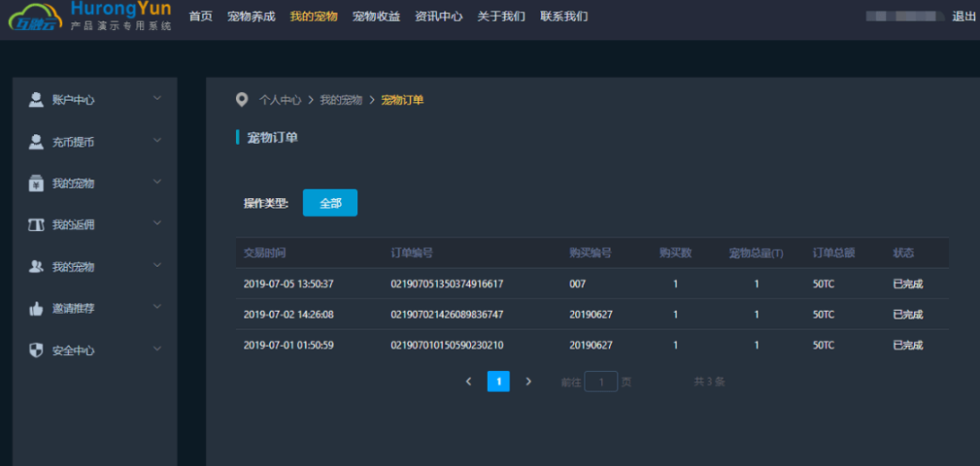Open 安全中心 sidebar label
Viewport: 980px width, 466px height.
(73, 350)
